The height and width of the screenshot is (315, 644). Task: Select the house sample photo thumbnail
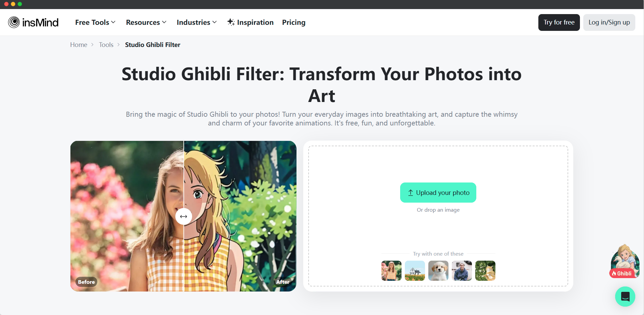click(x=415, y=271)
